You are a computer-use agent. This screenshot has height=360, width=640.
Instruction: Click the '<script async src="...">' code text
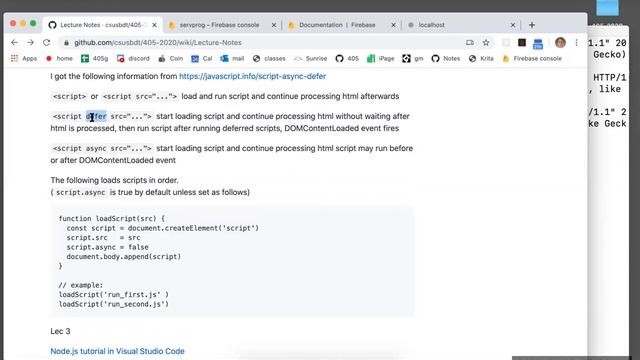tap(102, 149)
